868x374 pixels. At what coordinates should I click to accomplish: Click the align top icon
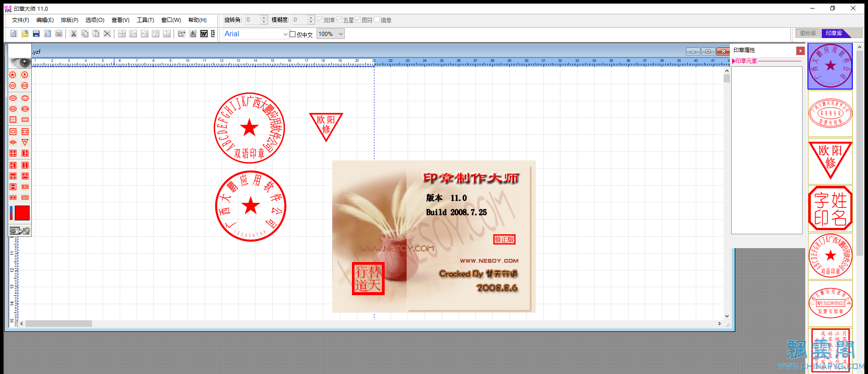156,34
